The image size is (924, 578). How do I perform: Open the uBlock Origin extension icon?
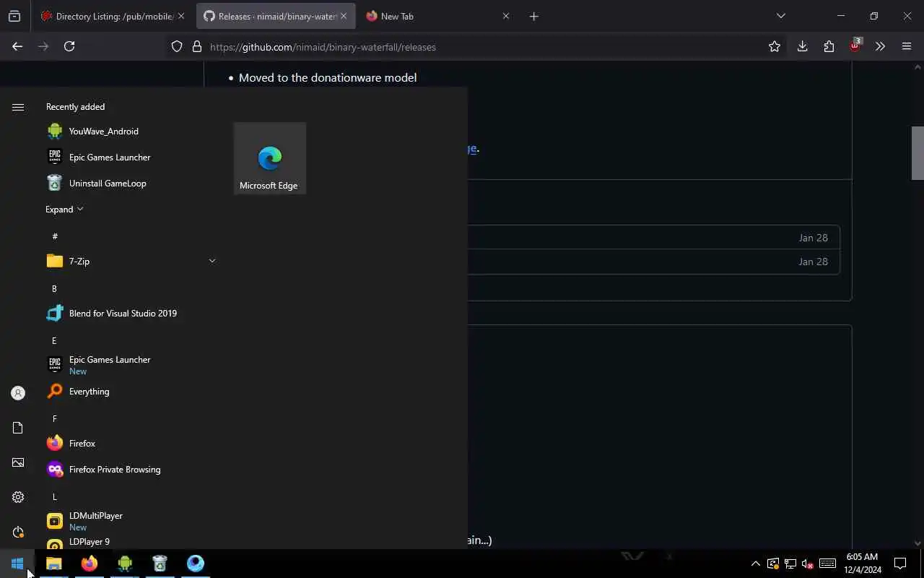pyautogui.click(x=855, y=46)
